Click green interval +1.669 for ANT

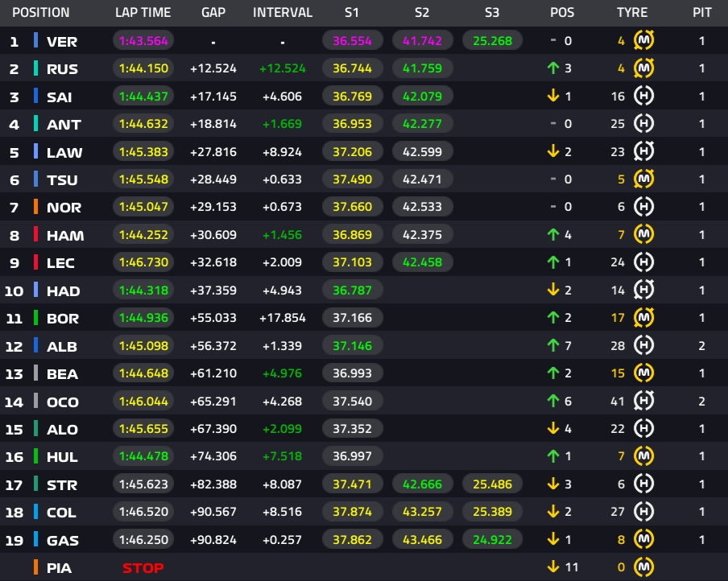pyautogui.click(x=283, y=123)
